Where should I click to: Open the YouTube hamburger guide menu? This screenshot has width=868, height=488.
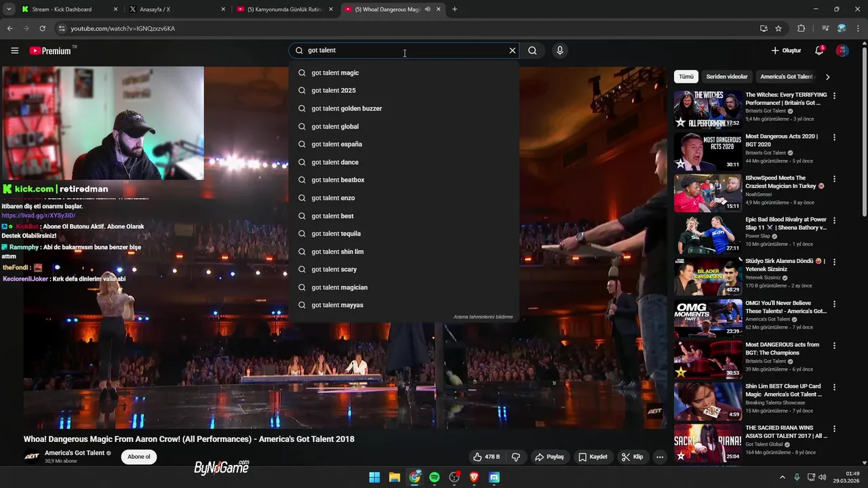click(x=14, y=50)
